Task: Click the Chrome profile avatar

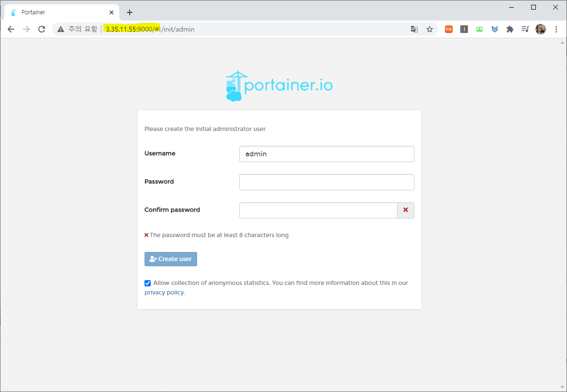Action: pos(541,29)
